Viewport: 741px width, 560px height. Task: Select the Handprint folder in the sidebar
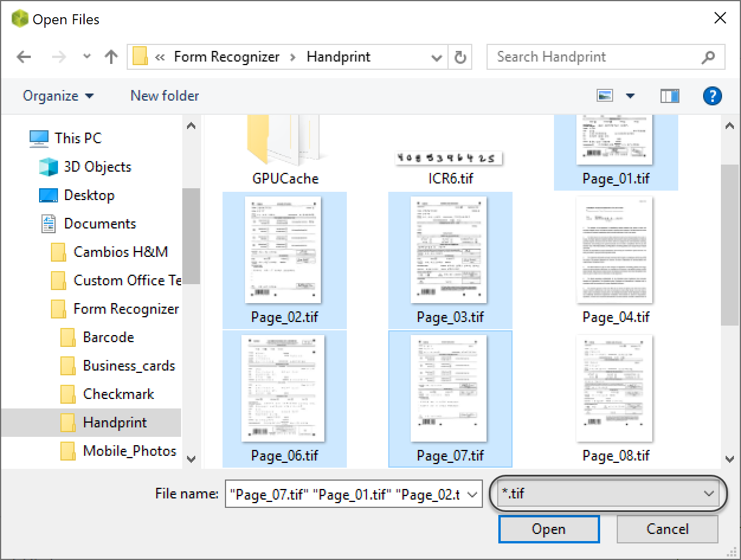(x=115, y=423)
